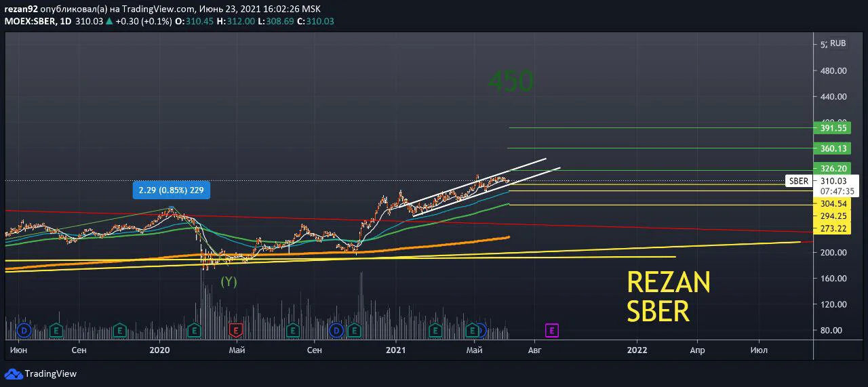This screenshot has width=868, height=387.
Task: Click the current price 310.03 label
Action: click(x=833, y=181)
